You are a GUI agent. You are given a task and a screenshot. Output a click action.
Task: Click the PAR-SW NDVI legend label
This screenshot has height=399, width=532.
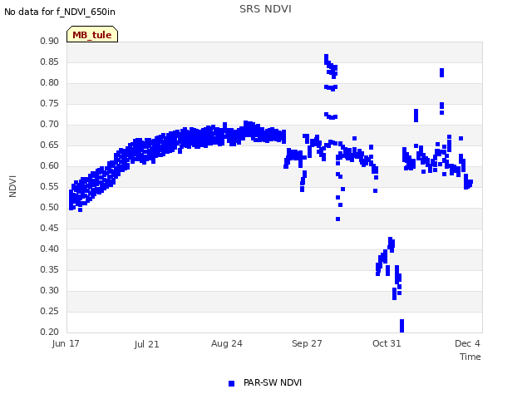[x=273, y=382]
